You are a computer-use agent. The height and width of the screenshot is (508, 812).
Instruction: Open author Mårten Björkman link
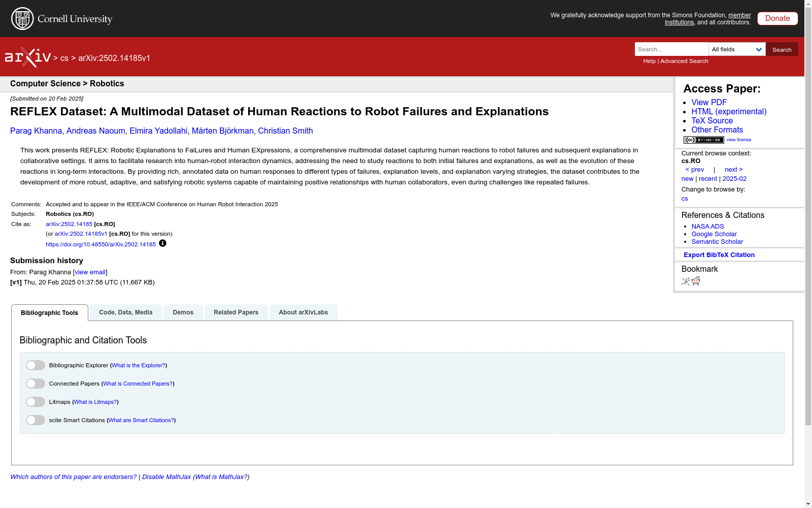coord(223,131)
